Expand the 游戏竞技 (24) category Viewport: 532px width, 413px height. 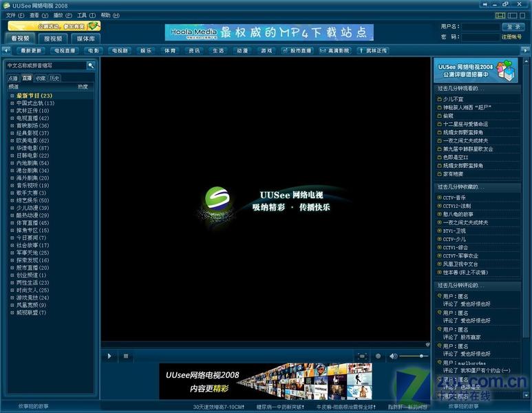tap(12, 297)
